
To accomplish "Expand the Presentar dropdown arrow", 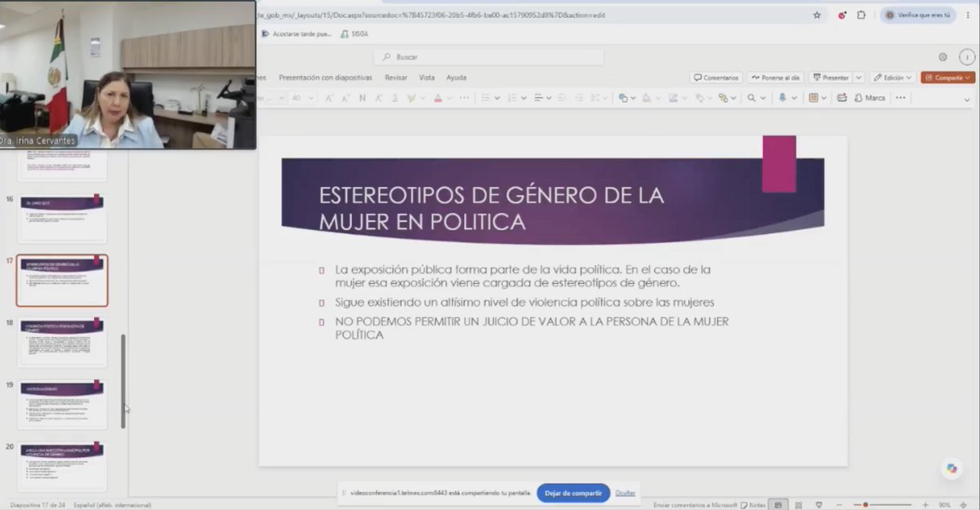I will point(858,78).
